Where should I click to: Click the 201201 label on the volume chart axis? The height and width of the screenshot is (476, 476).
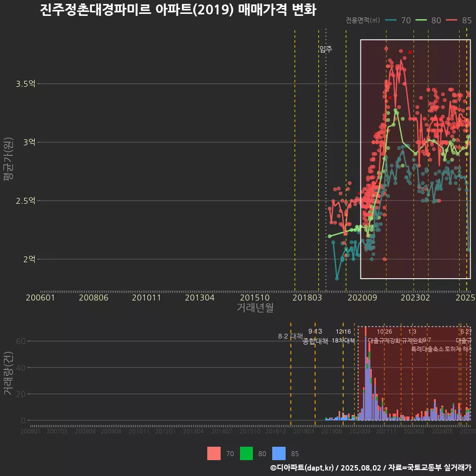pyautogui.click(x=166, y=431)
